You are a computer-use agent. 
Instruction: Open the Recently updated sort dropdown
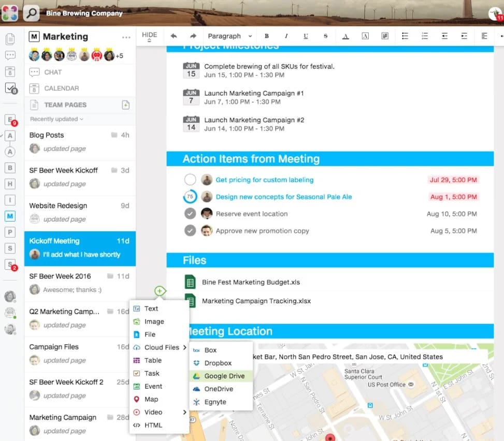pos(57,119)
